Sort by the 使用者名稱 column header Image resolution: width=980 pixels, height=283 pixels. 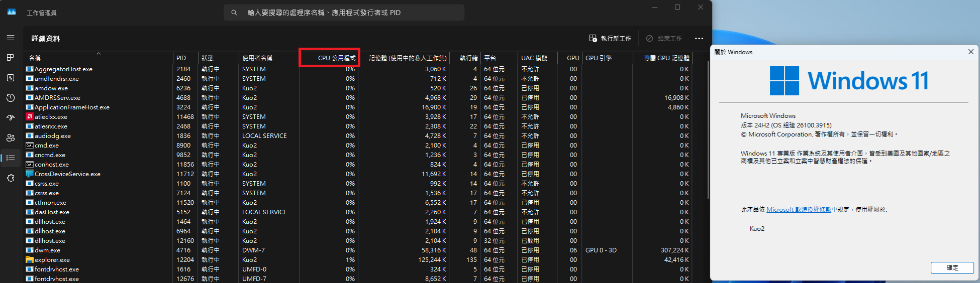pos(269,58)
